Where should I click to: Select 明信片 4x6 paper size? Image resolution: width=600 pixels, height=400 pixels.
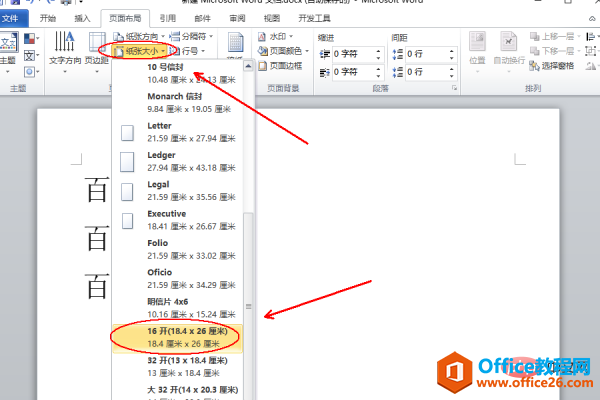point(178,308)
